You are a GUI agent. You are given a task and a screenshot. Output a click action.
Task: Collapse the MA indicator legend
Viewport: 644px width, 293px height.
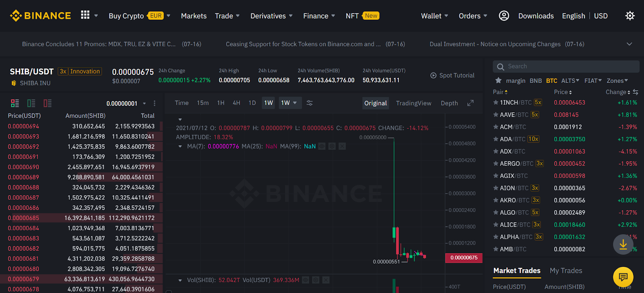pos(180,146)
